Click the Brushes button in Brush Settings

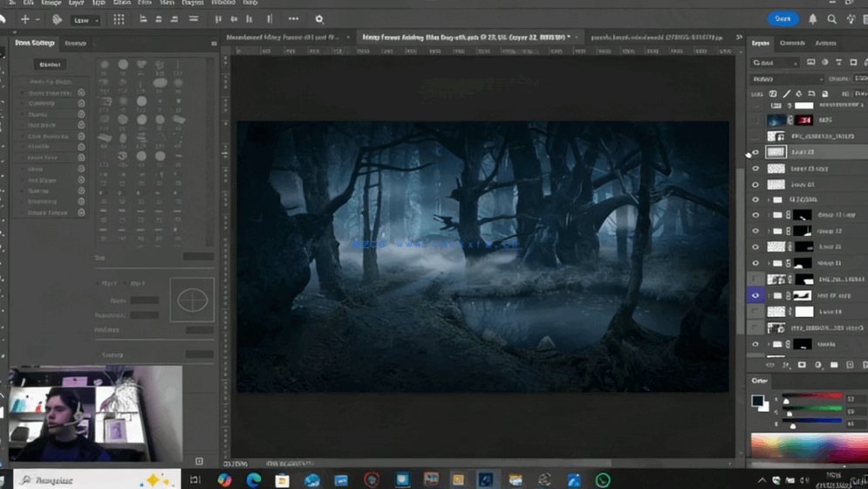point(50,65)
